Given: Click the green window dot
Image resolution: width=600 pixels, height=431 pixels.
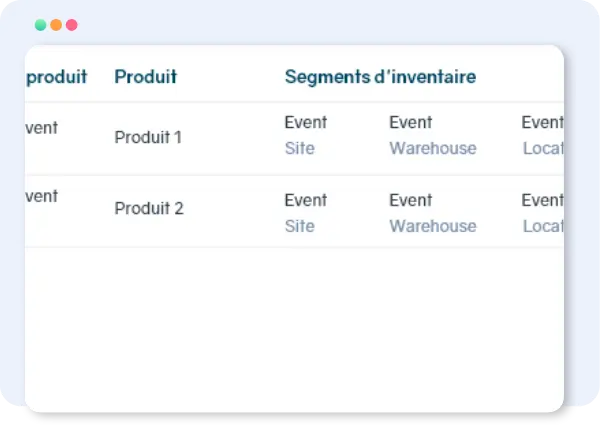Looking at the screenshot, I should point(40,25).
